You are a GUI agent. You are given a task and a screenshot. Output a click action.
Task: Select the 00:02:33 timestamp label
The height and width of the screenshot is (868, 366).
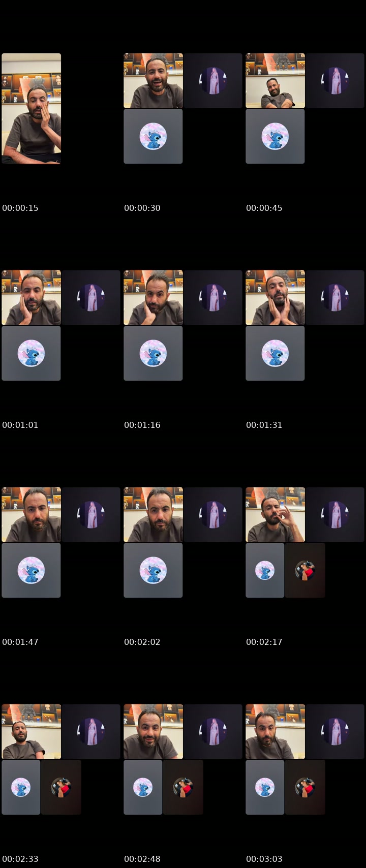(x=20, y=859)
